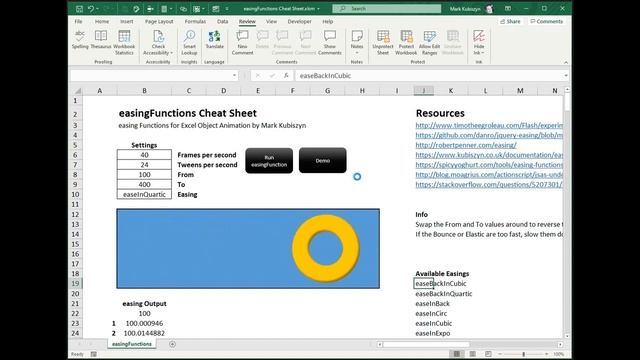Screen dimensions: 640x360
Task: Click the Share button
Action: (x=510, y=21)
